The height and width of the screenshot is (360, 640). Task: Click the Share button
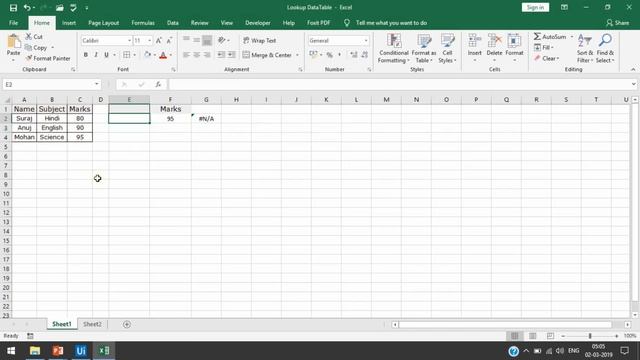[x=618, y=23]
